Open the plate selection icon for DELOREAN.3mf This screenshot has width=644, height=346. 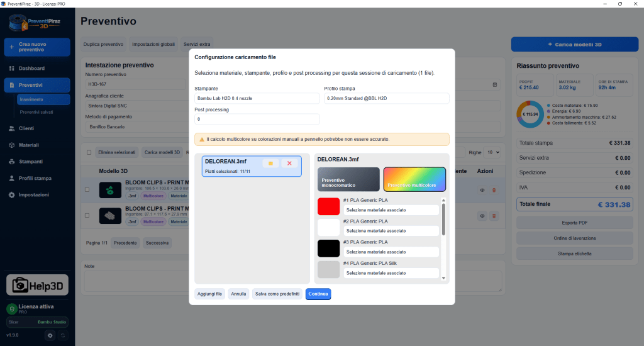pyautogui.click(x=270, y=163)
